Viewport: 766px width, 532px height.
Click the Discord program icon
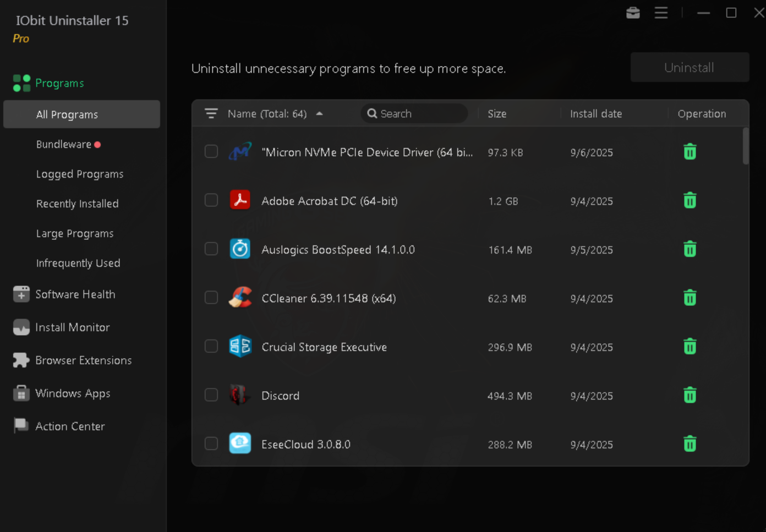coord(240,395)
